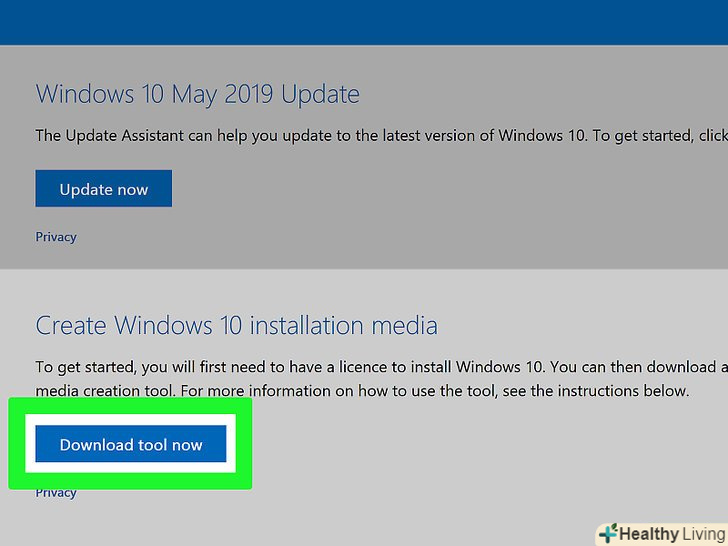
Task: Click the "Healthy Living" watermark text
Action: pyautogui.click(x=671, y=534)
